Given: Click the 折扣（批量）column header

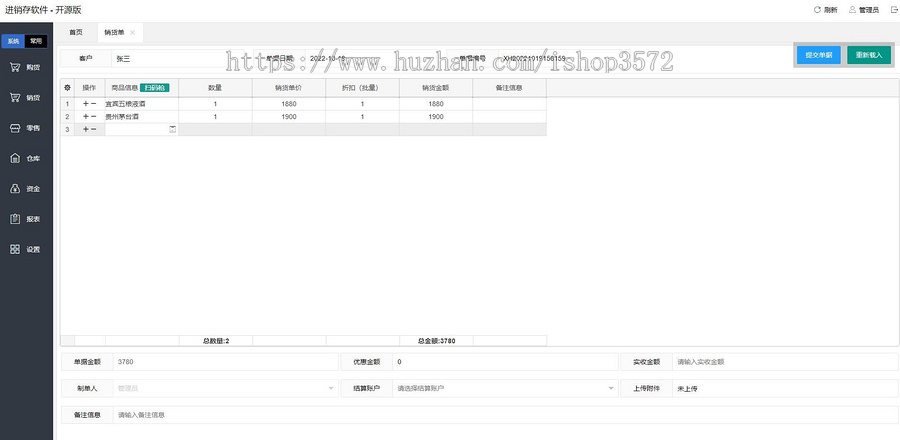Looking at the screenshot, I should click(362, 88).
